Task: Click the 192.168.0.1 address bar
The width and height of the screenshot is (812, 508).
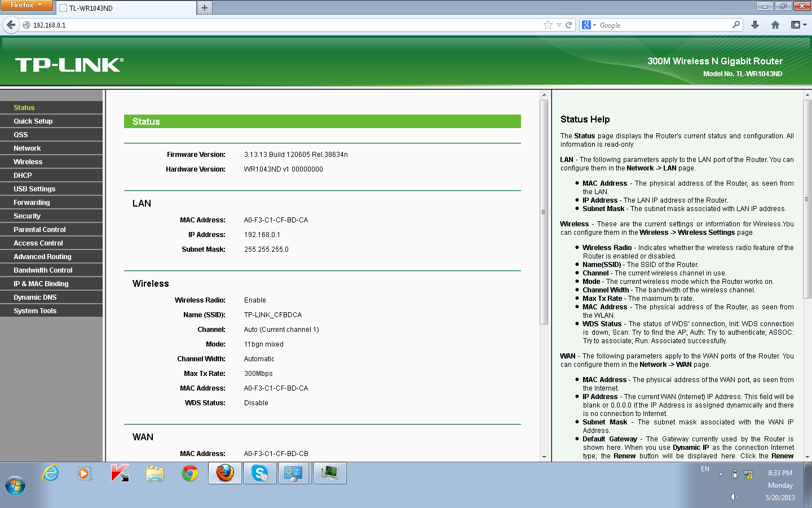Action: tap(282, 25)
